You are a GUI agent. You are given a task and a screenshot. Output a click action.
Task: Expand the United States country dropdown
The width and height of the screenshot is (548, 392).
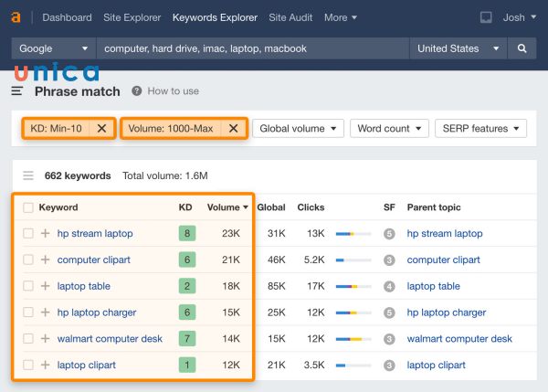[458, 48]
